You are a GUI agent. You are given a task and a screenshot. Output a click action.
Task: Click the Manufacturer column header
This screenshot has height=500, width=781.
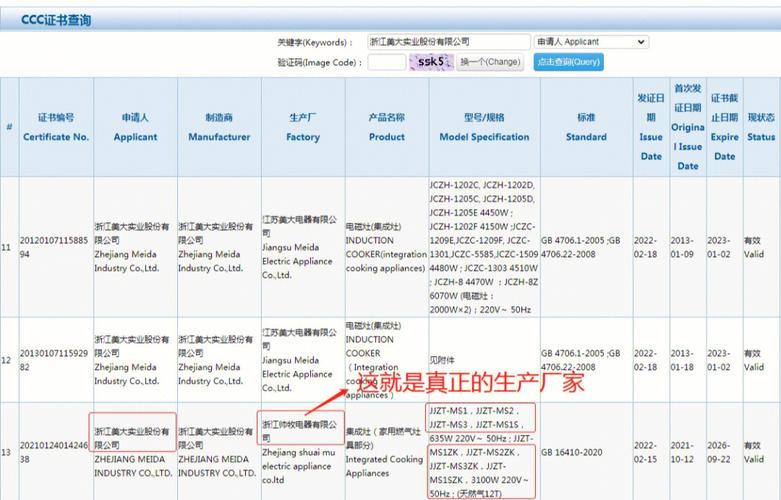(x=219, y=127)
